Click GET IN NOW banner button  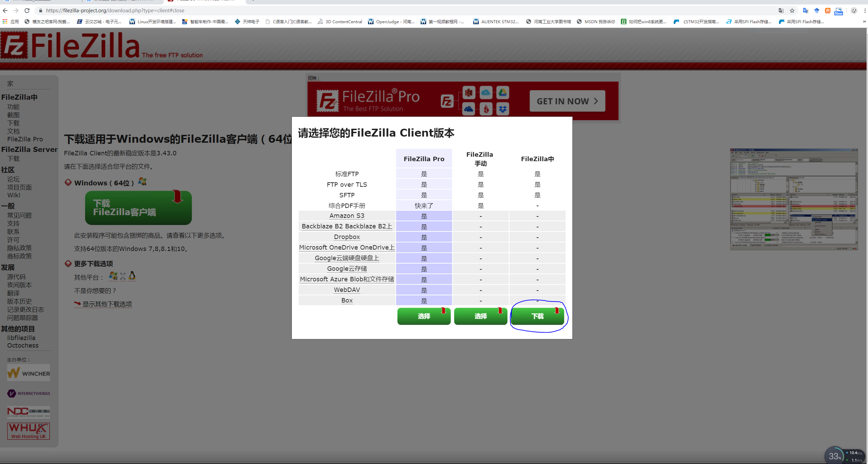(567, 101)
